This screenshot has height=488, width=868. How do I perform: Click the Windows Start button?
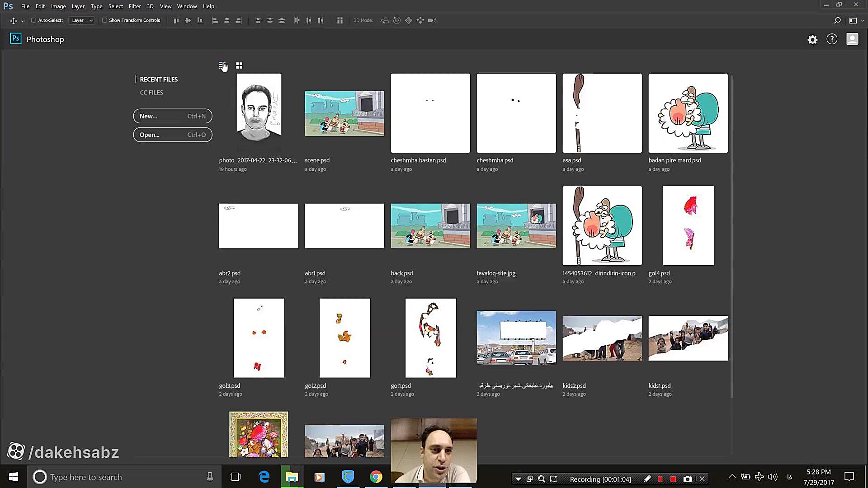[14, 477]
